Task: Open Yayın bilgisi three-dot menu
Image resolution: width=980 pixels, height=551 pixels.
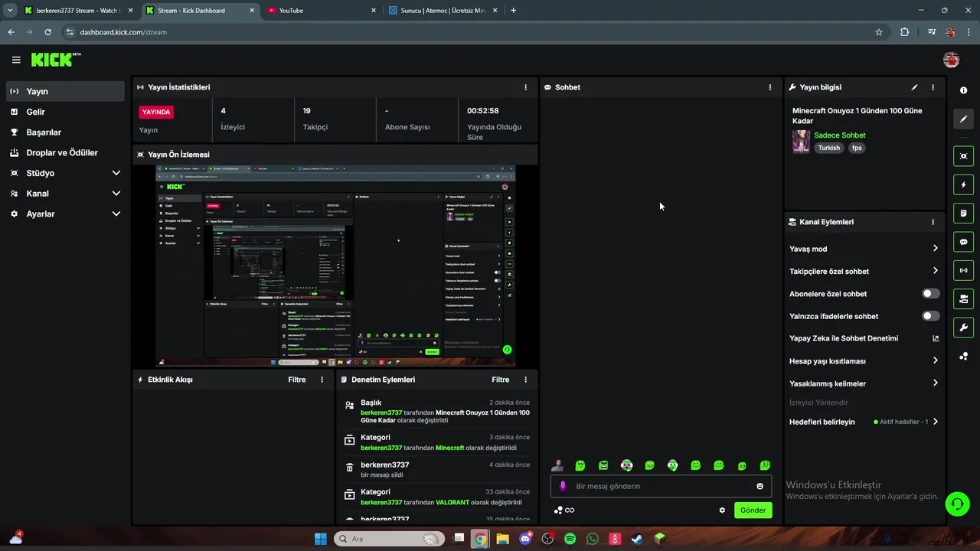Action: pyautogui.click(x=933, y=87)
